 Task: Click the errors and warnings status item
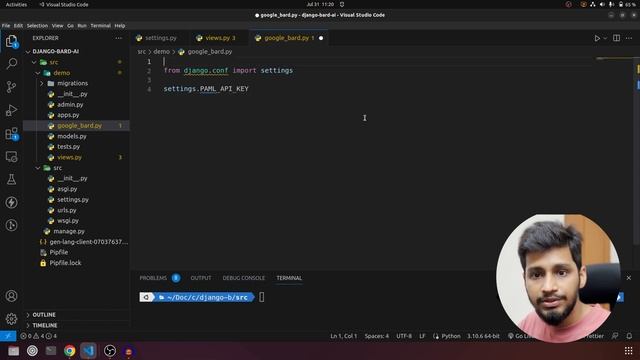click(38, 336)
